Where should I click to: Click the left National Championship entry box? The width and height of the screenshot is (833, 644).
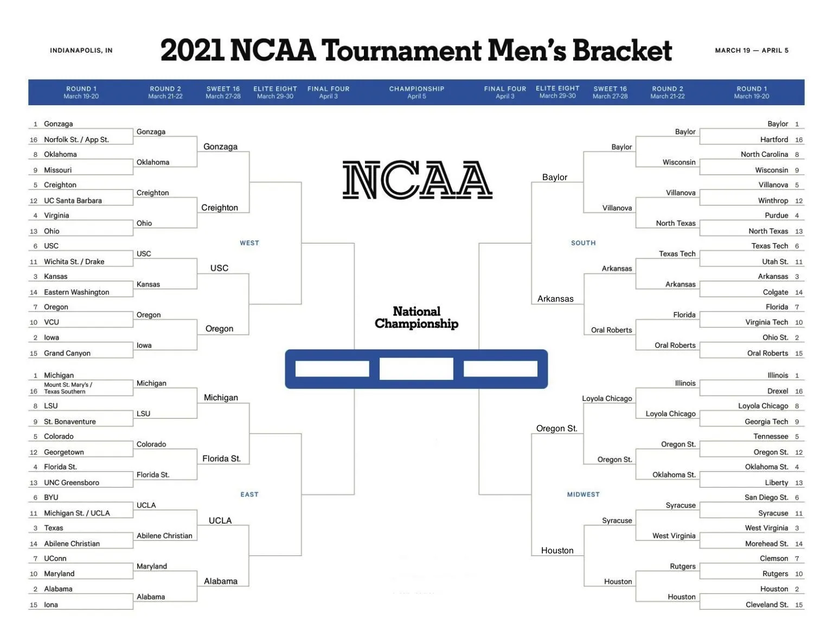click(332, 369)
